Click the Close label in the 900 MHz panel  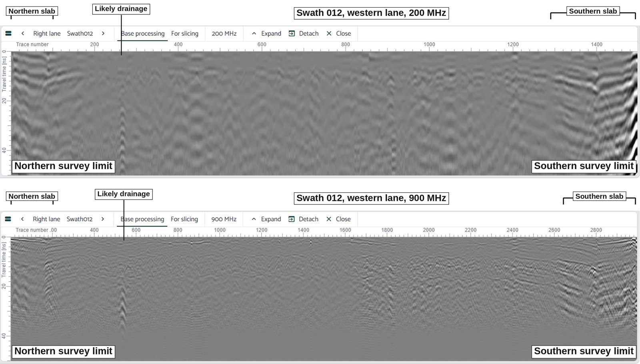tap(343, 219)
